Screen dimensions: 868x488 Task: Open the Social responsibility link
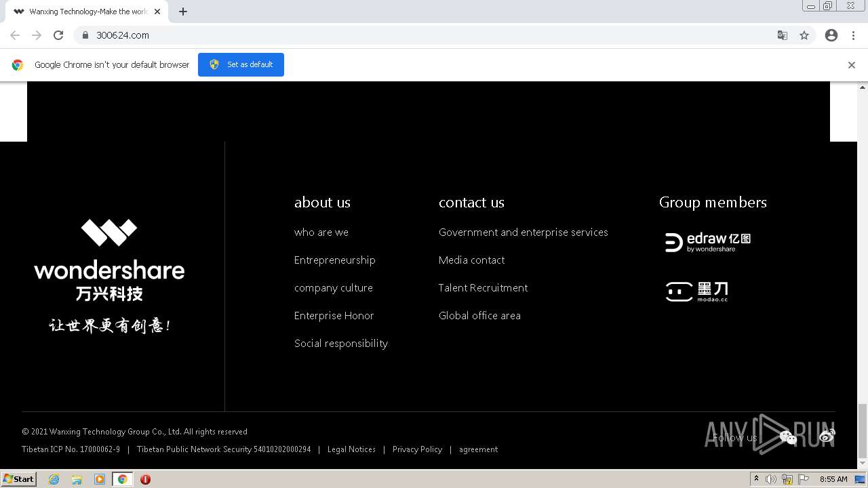tap(341, 344)
